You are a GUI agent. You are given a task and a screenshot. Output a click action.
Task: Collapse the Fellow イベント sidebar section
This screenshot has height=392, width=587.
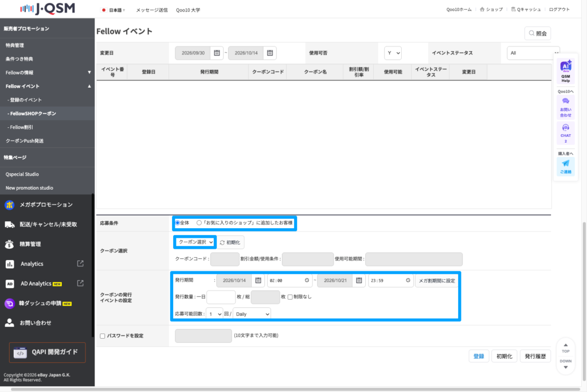point(47,86)
